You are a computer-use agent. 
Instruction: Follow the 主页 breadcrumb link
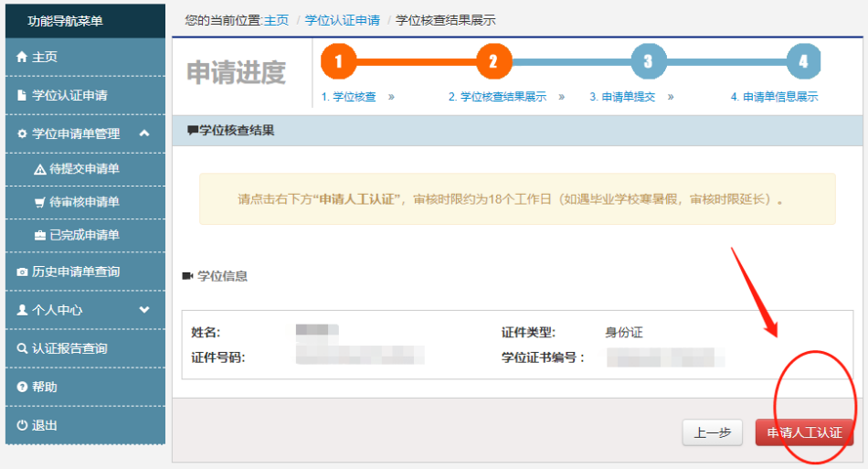point(276,19)
